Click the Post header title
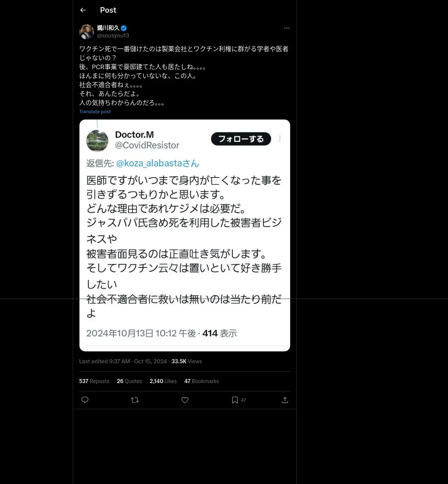This screenshot has height=484, width=448. (108, 10)
